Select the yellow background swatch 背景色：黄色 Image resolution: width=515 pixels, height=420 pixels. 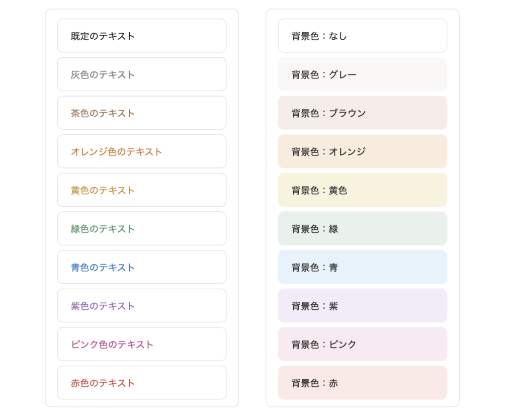point(363,190)
